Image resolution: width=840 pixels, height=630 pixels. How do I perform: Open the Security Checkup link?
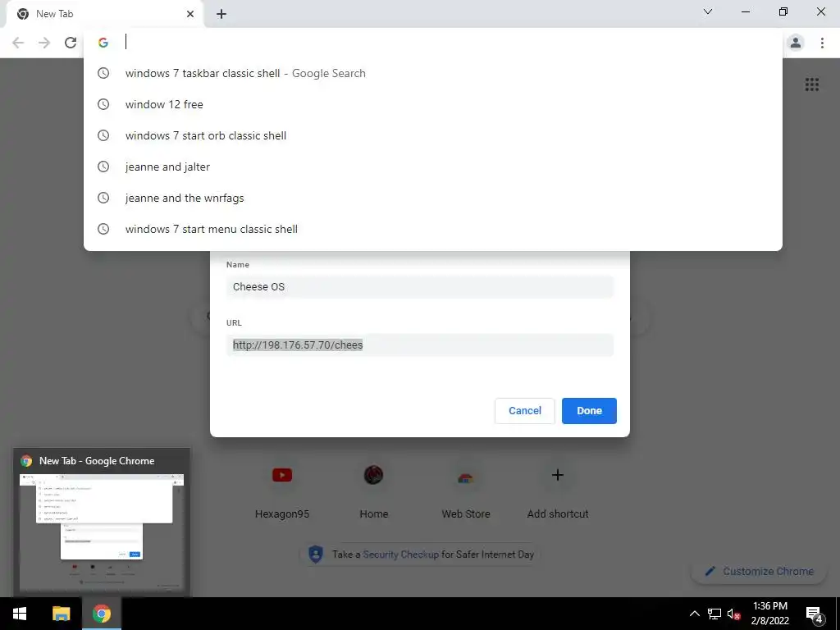pos(400,555)
